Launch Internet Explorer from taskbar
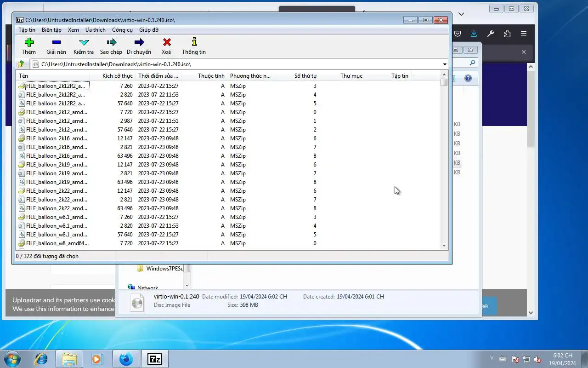The height and width of the screenshot is (368, 588). (x=41, y=358)
